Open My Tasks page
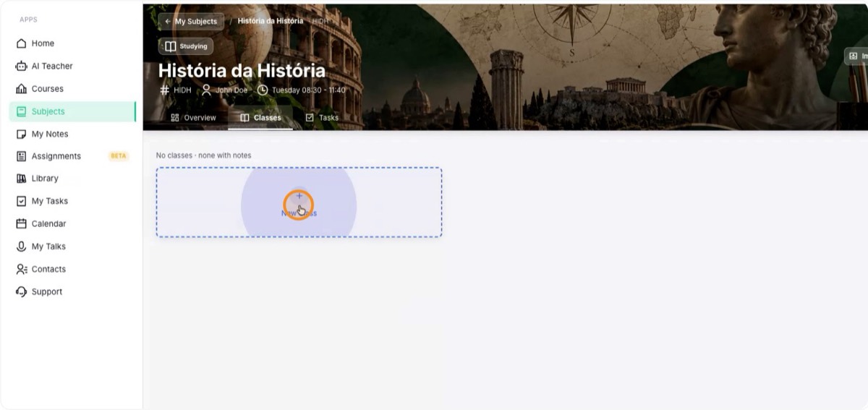The width and height of the screenshot is (868, 410). [72, 201]
